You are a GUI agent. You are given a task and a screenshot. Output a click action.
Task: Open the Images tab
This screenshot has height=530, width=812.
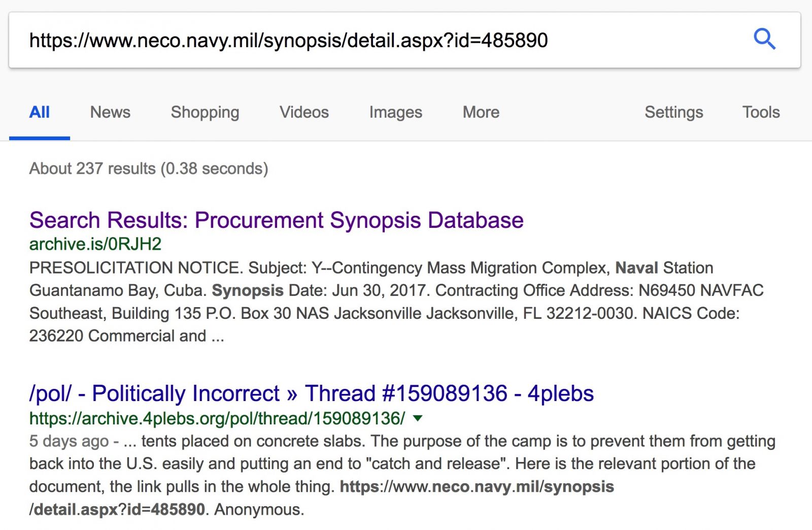(x=395, y=112)
